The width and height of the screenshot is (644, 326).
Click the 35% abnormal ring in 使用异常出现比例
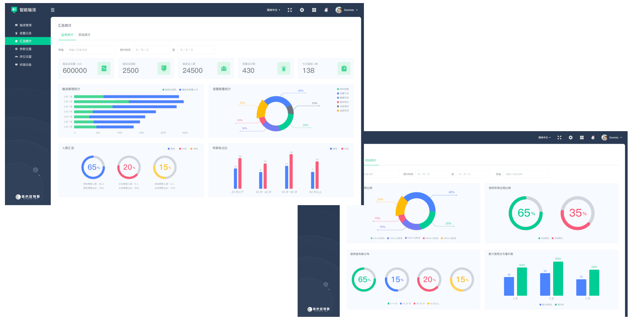[578, 213]
